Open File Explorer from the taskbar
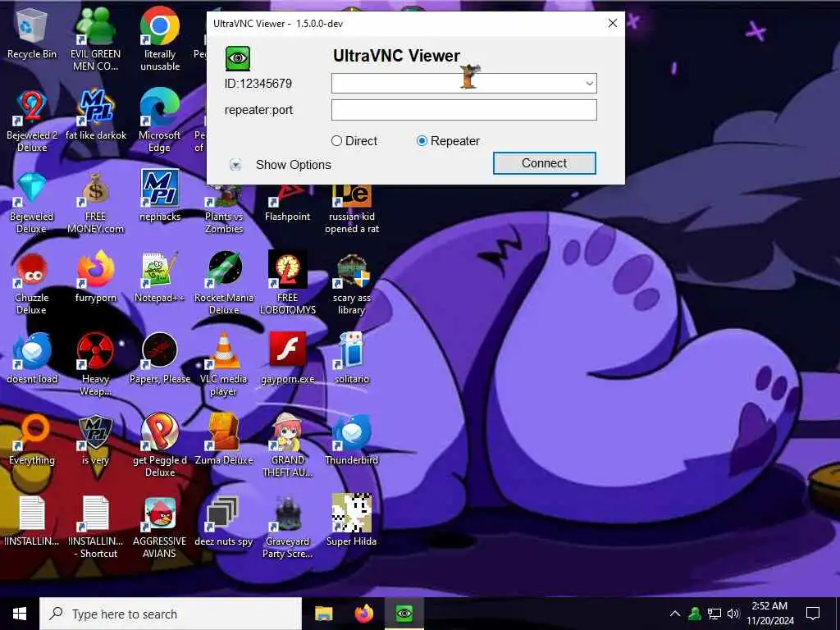 [x=323, y=614]
